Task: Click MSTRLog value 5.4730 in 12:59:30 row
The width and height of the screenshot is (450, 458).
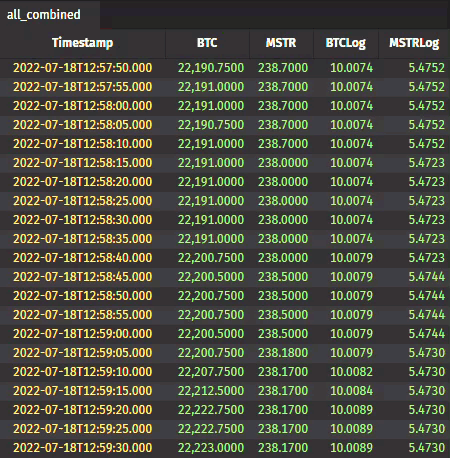Action: pyautogui.click(x=427, y=448)
